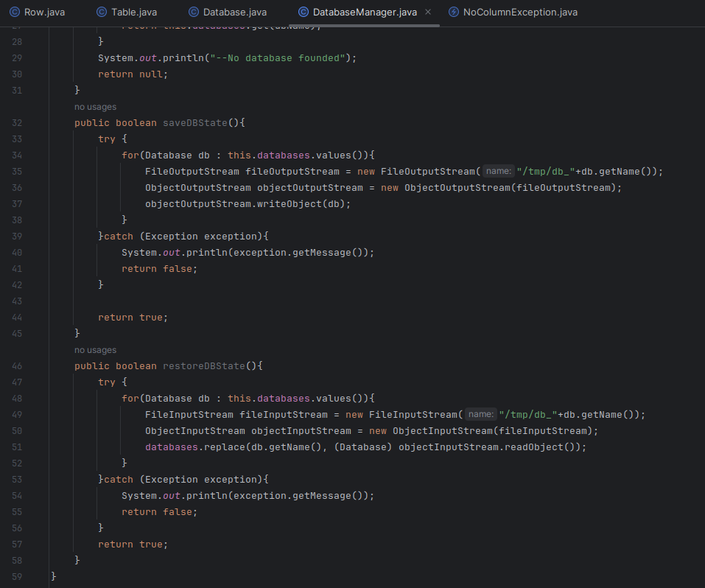Click println statement on line 54
Screen dimensions: 705x588
[x=248, y=495]
